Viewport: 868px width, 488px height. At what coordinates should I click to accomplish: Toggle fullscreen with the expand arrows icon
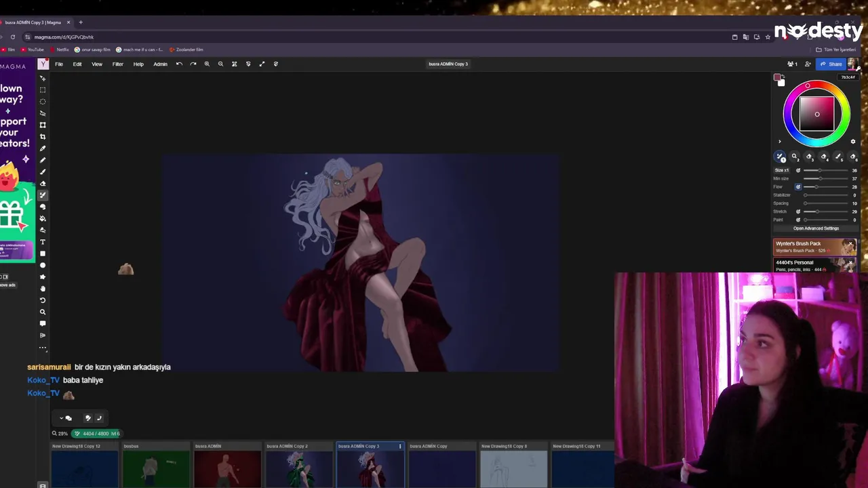click(262, 64)
